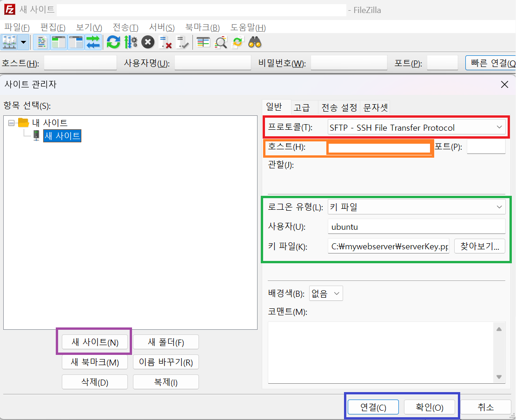Select the 새 사이트 tree entry

(62, 136)
